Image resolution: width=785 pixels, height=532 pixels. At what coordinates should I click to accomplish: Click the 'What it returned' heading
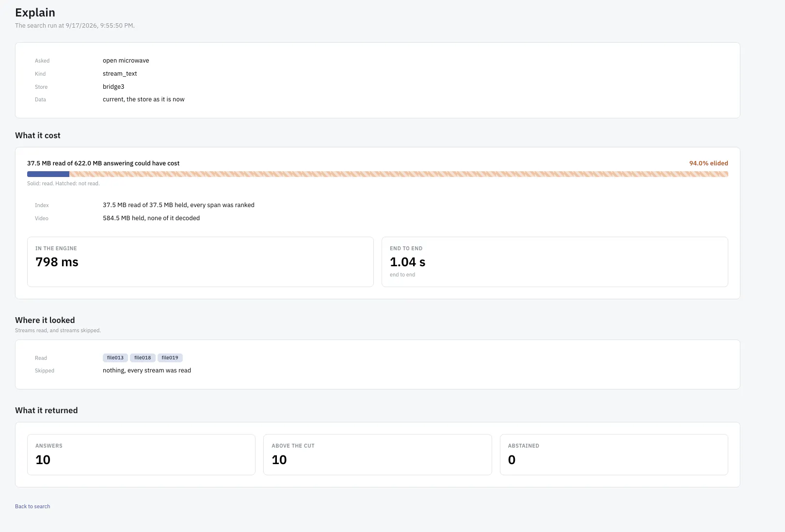pyautogui.click(x=47, y=410)
